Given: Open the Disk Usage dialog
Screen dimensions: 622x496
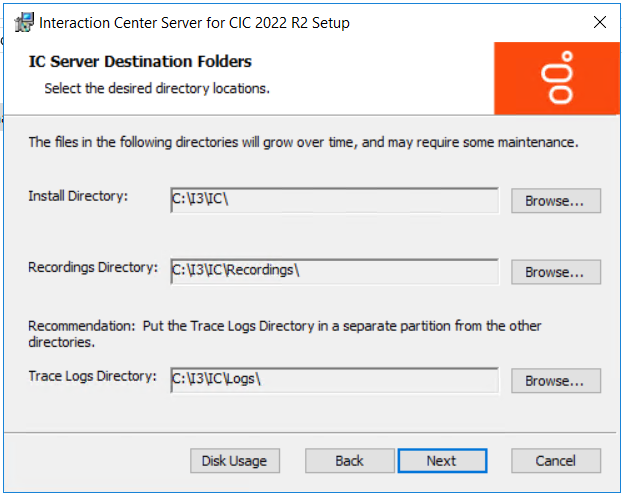Looking at the screenshot, I should [235, 461].
